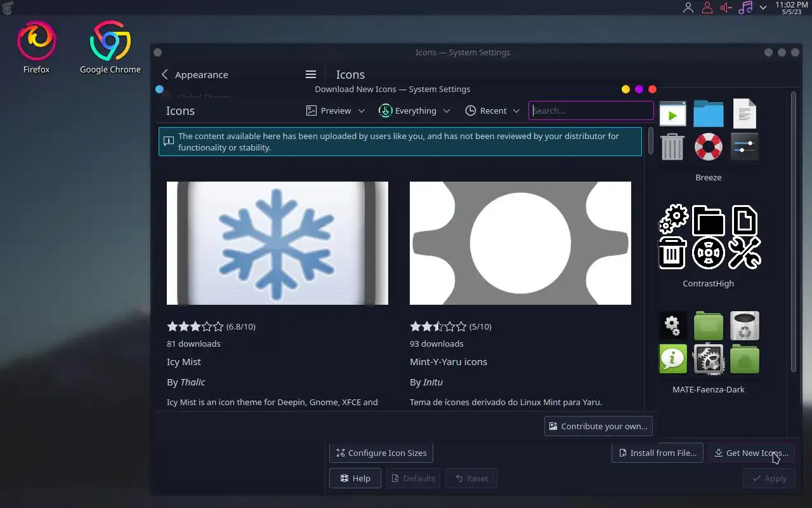Click the Mint-Y-Yaru star rating
Screen dimensions: 812x508
coord(438,326)
